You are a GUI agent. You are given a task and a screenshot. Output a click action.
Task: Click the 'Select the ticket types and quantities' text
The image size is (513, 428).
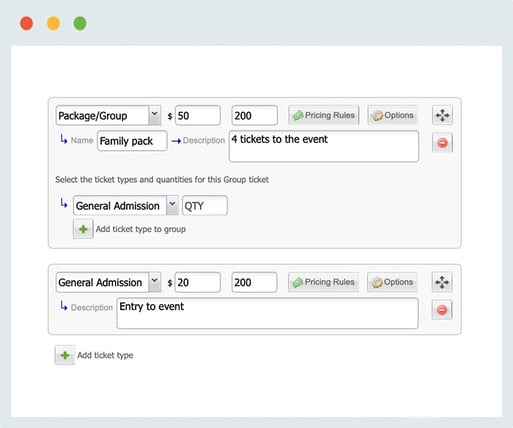[162, 180]
